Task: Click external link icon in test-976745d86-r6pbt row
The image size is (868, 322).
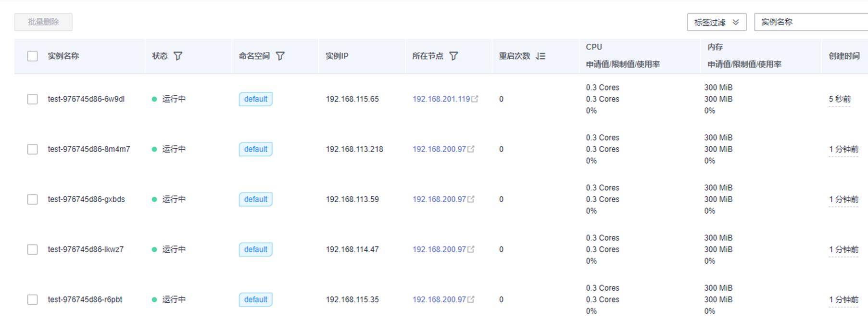Action: [x=471, y=299]
